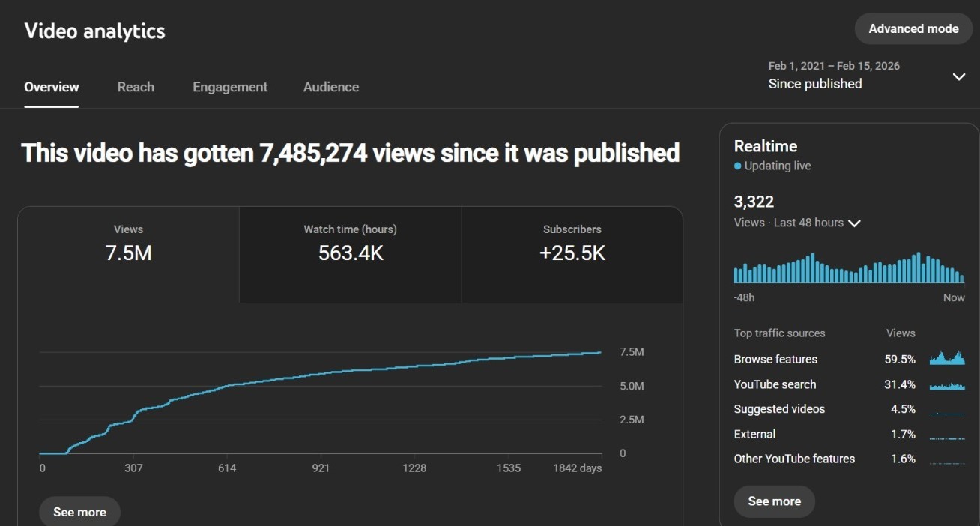Open the 'Since published' date selector
This screenshot has height=526, width=980.
[815, 84]
